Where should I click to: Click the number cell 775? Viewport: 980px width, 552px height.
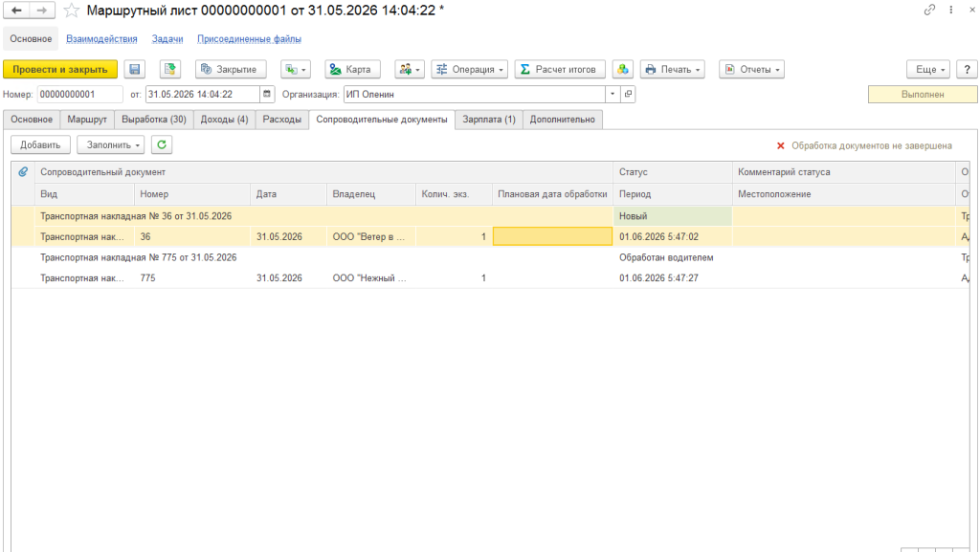click(x=191, y=277)
